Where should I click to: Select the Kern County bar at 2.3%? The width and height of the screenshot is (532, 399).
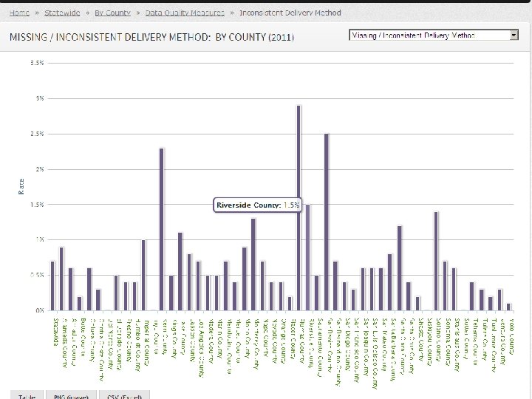[x=162, y=229]
